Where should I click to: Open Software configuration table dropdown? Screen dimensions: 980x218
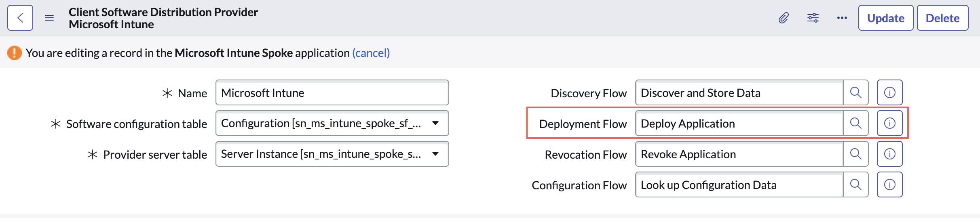pyautogui.click(x=332, y=123)
